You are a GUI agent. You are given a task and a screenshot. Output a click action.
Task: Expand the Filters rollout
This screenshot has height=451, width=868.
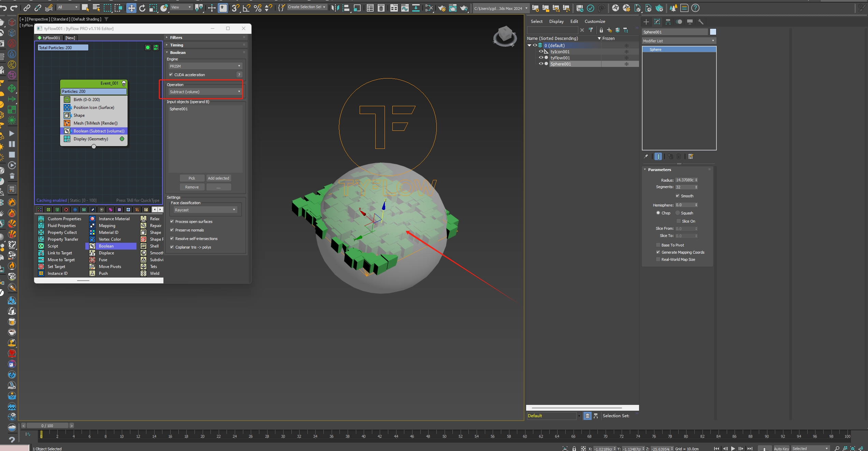coord(206,37)
